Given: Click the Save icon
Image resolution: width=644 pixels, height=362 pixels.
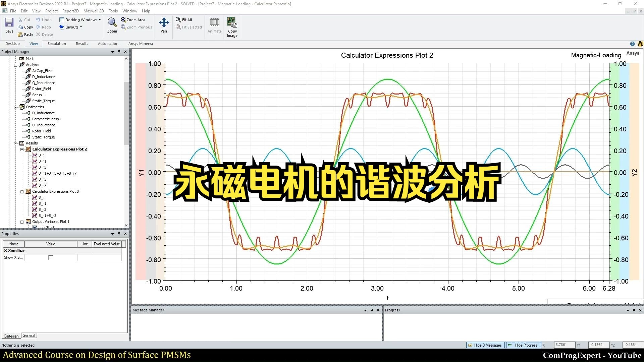Looking at the screenshot, I should coord(9,23).
